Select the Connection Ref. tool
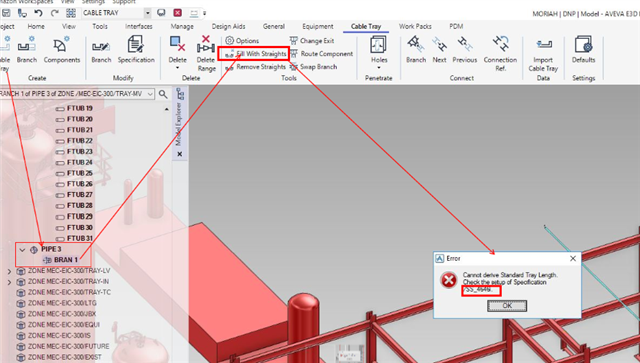Screen dimensions: 640x363 tap(500, 53)
